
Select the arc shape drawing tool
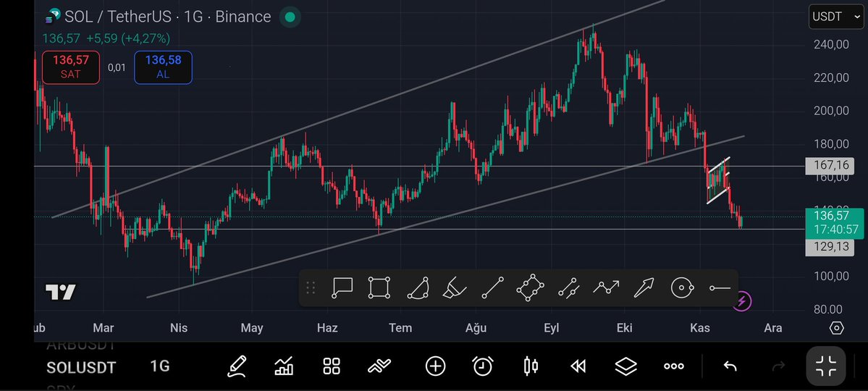418,288
